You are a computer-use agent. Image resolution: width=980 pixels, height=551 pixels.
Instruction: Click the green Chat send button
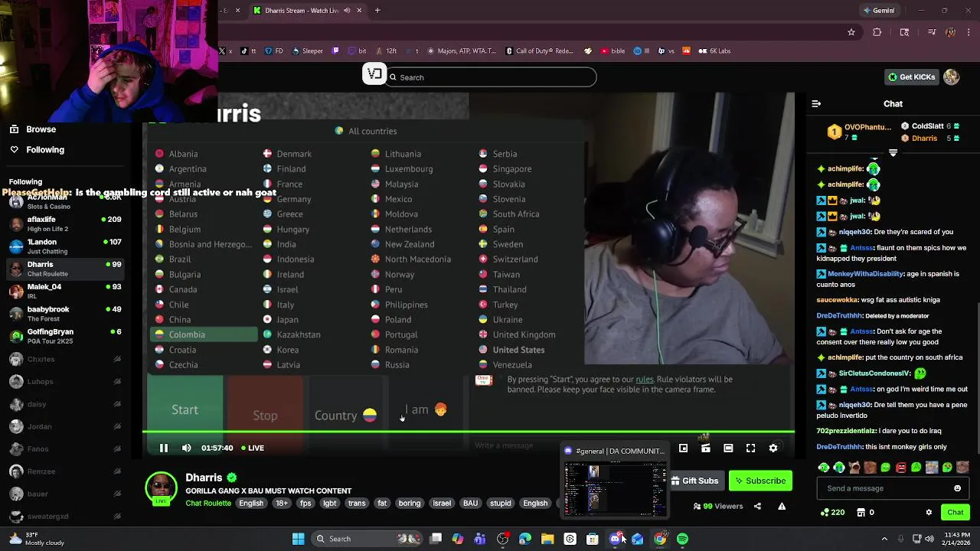955,512
